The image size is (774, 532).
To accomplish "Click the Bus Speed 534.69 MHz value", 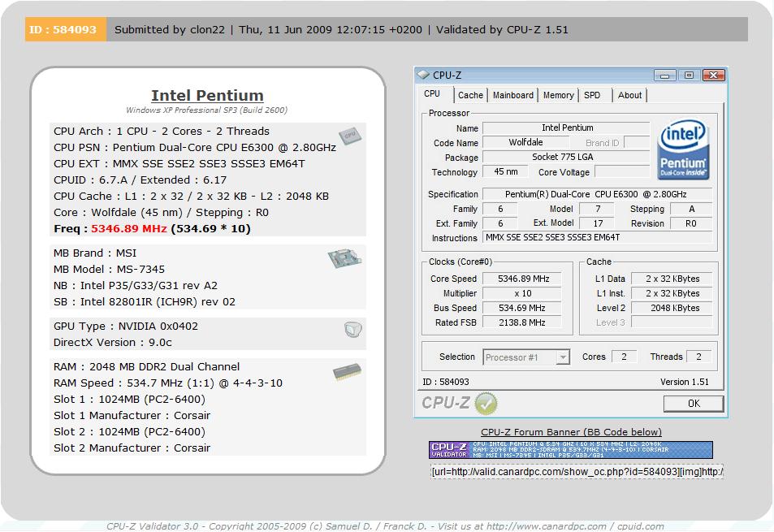I will [x=522, y=308].
